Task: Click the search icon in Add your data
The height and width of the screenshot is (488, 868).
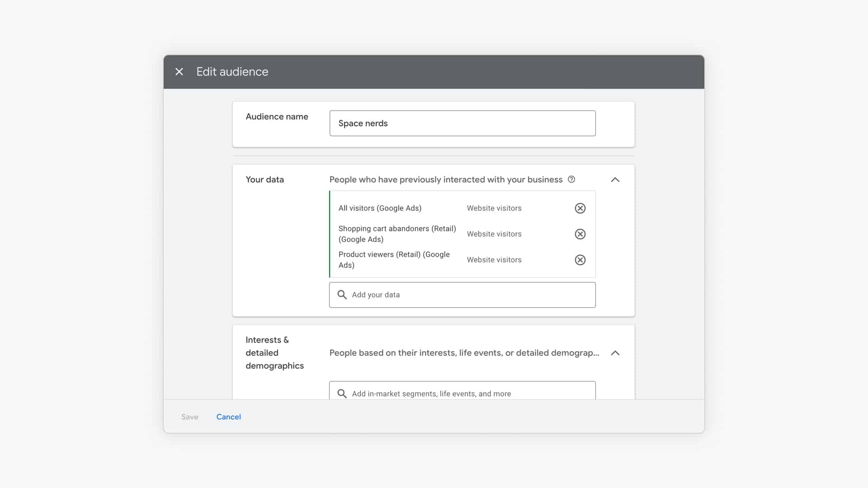Action: [342, 294]
